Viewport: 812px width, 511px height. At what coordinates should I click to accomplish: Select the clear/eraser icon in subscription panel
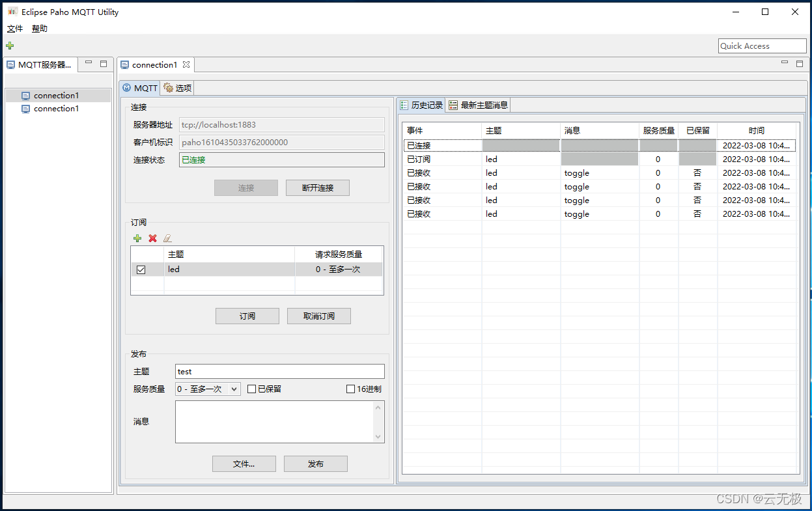[x=167, y=238]
